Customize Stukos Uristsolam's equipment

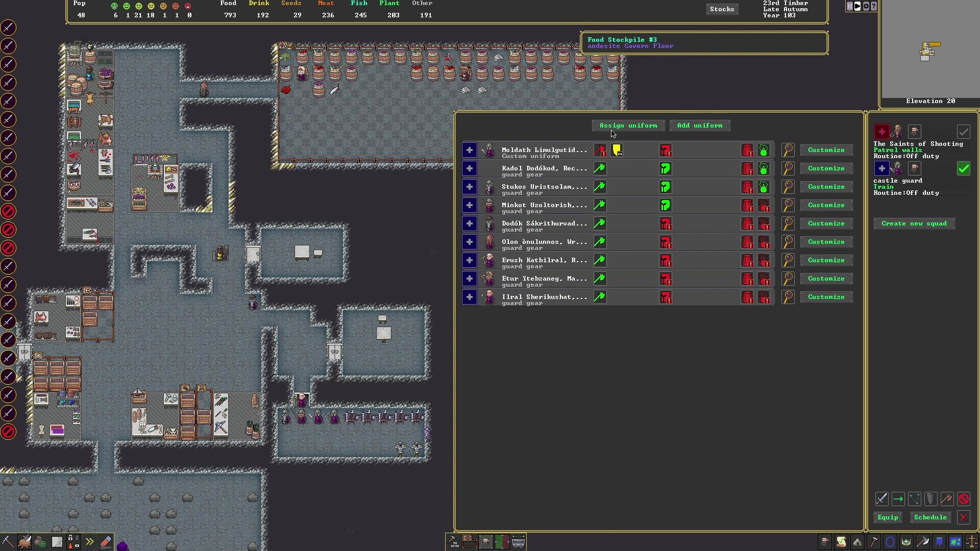click(x=826, y=187)
